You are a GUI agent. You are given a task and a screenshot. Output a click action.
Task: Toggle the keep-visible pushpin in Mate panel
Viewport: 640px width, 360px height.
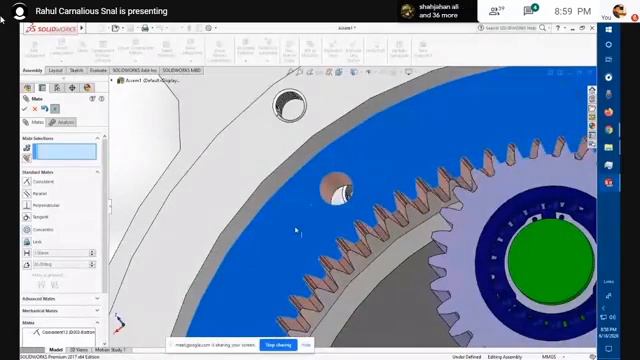55,109
